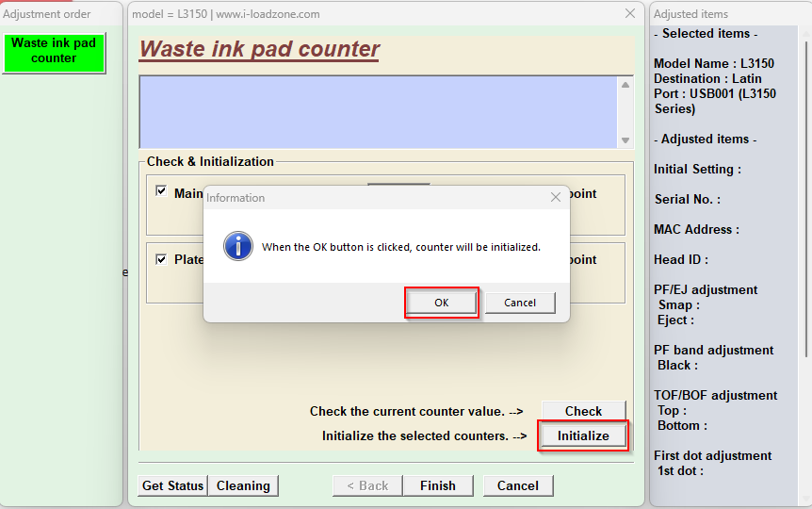
Task: Toggle the Platen pad counter checkbox
Action: (x=161, y=259)
